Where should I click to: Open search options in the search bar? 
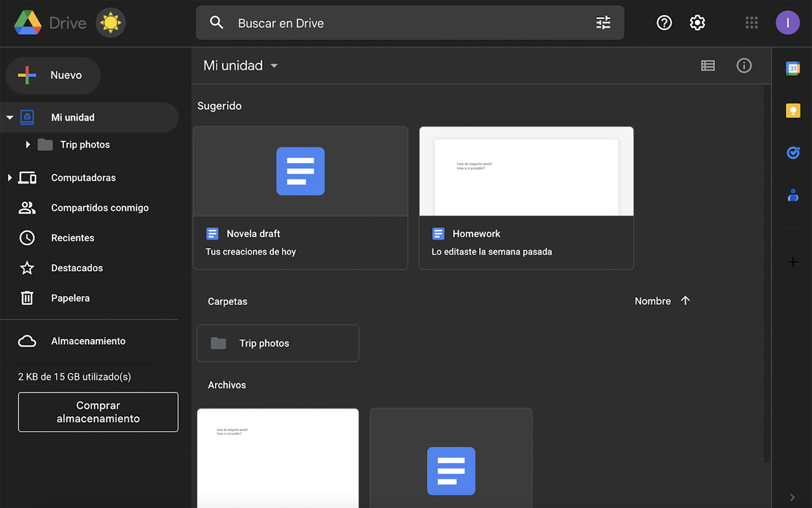[603, 22]
